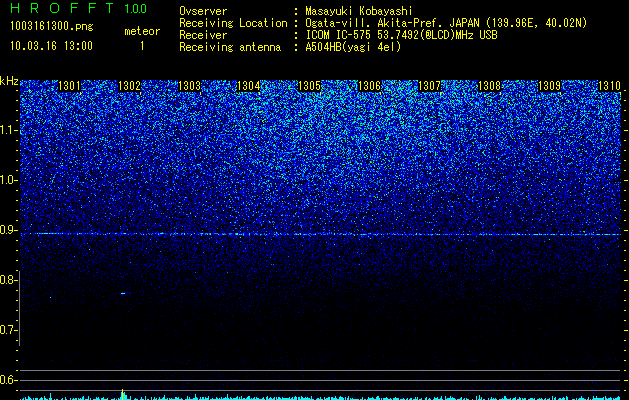Click the 0.7 kHz axis label

9,330
